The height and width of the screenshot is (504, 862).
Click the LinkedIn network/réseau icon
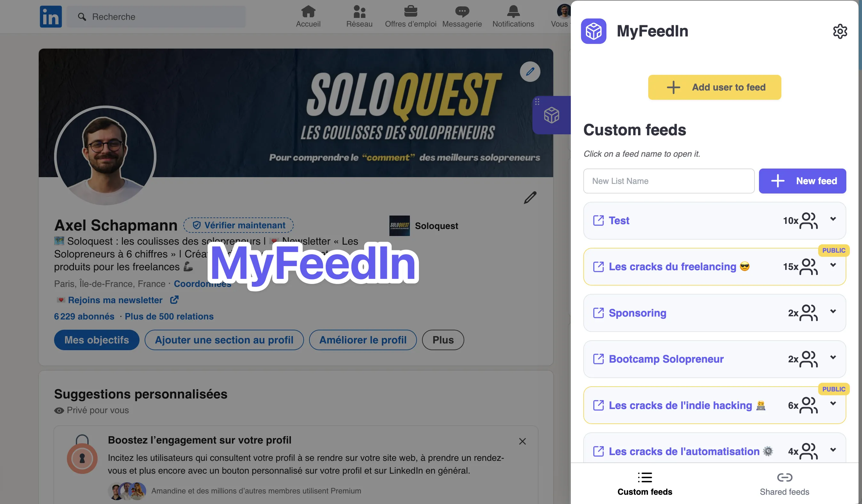click(x=359, y=12)
